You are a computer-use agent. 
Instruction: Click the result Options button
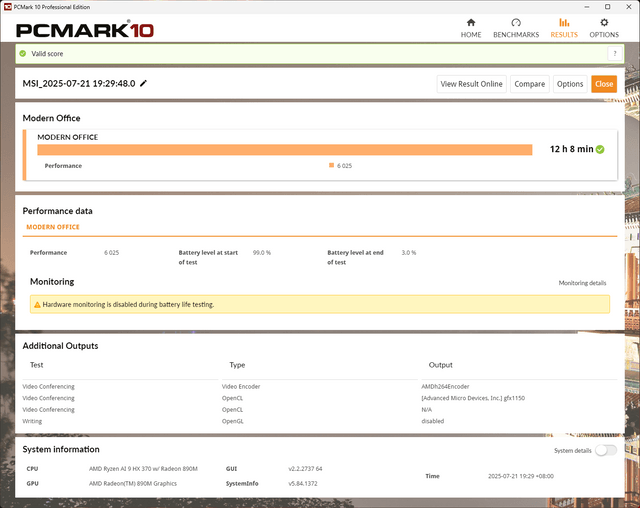point(570,84)
